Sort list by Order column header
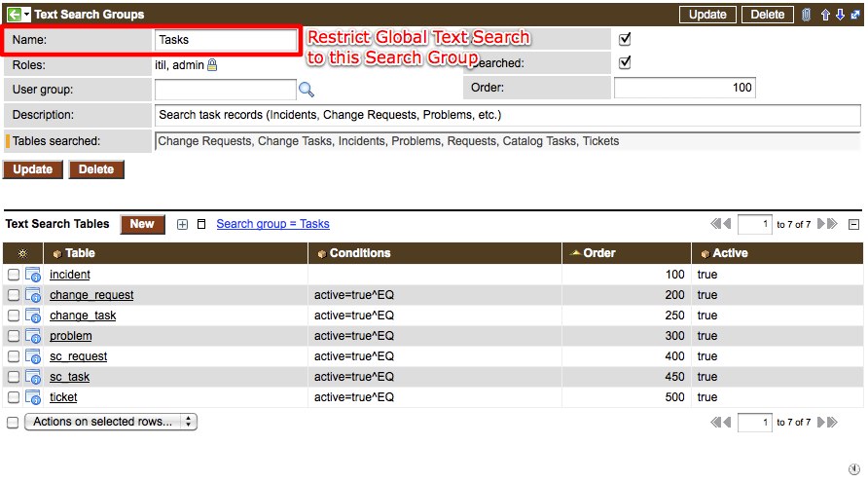The height and width of the screenshot is (483, 868). pyautogui.click(x=599, y=253)
